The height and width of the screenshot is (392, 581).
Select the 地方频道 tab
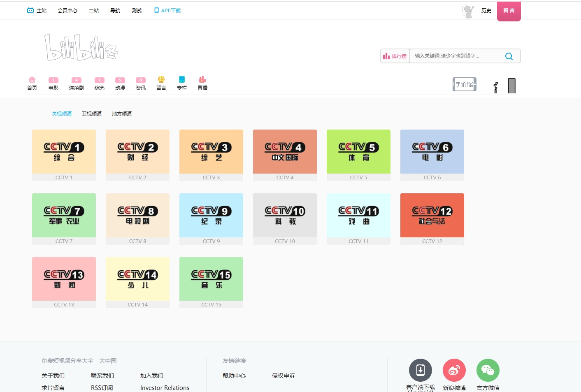click(x=122, y=114)
